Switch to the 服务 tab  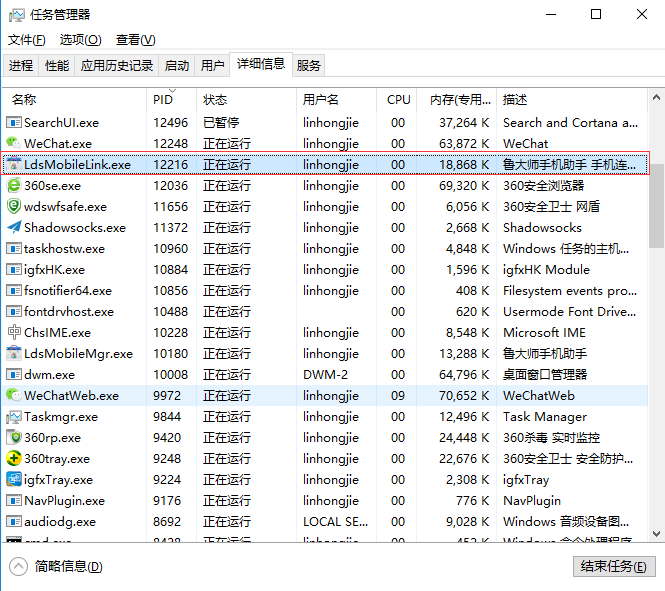click(x=308, y=66)
